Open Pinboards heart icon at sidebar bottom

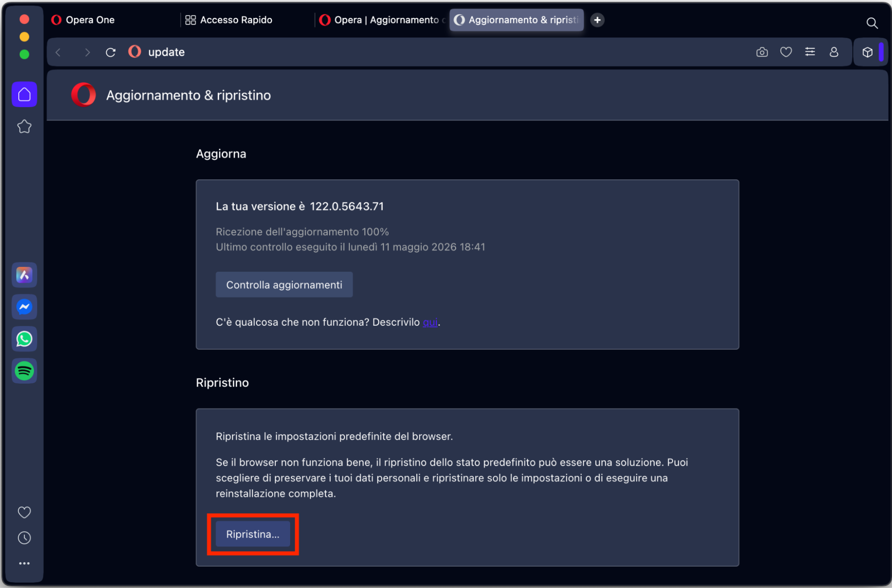coord(25,512)
